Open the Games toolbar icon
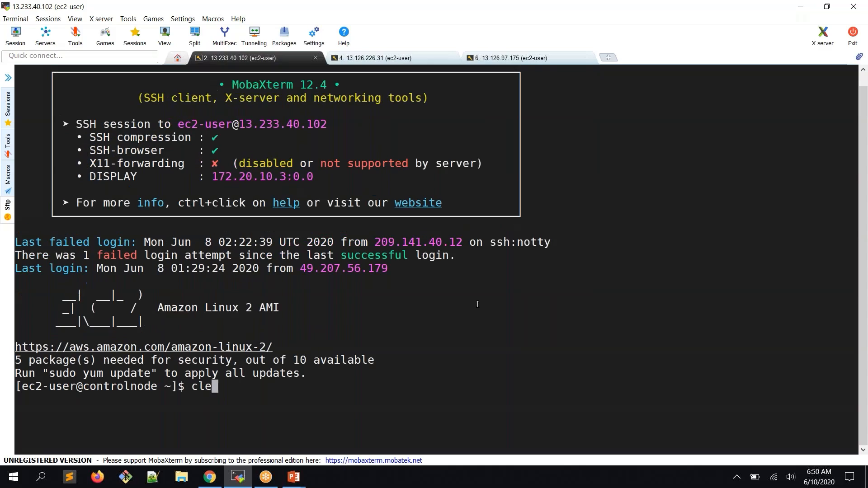This screenshot has width=868, height=488. coord(105,36)
